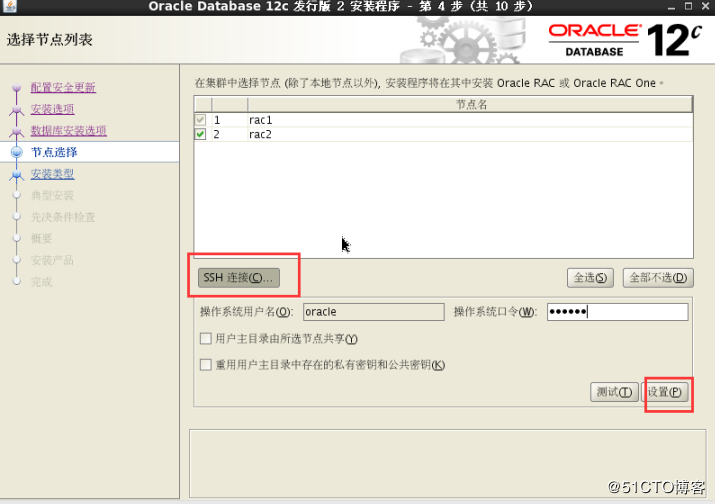715x504 pixels.
Task: Click the 全选(S) button
Action: (x=590, y=278)
